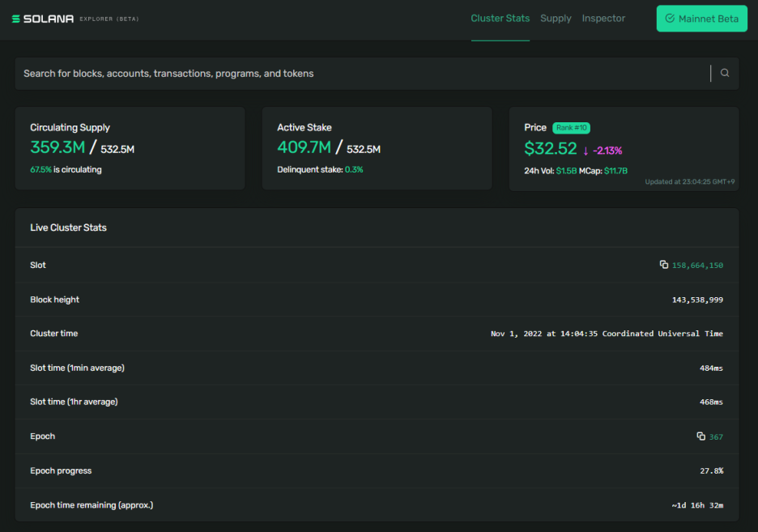Open epoch 367 link
Image resolution: width=758 pixels, height=532 pixels.
tap(716, 436)
